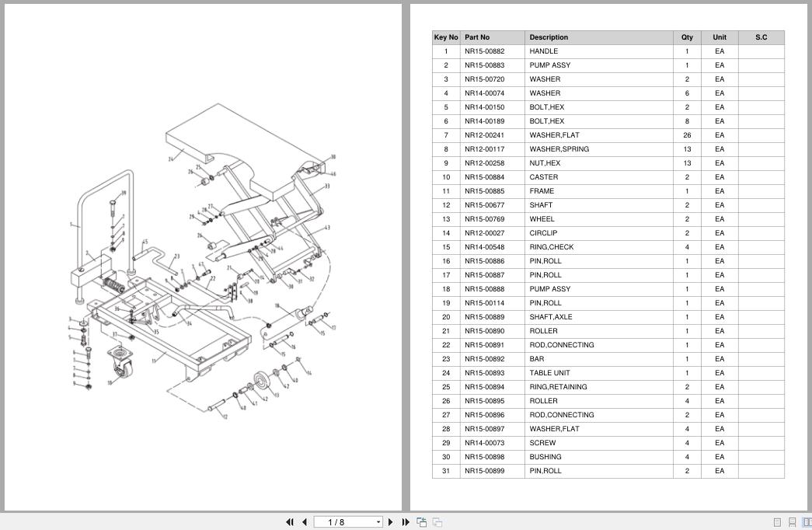
Task: Select part number NR15-00897
Action: [x=484, y=429]
